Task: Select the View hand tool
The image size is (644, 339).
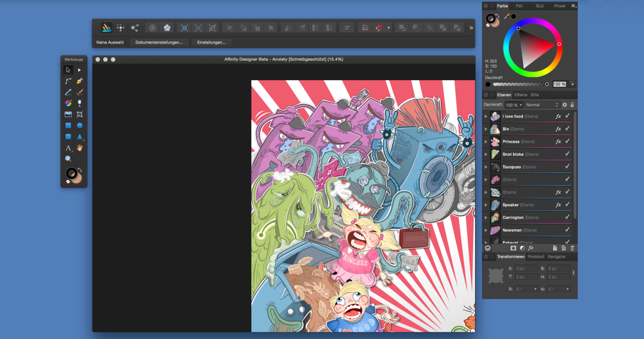Action: click(x=80, y=148)
